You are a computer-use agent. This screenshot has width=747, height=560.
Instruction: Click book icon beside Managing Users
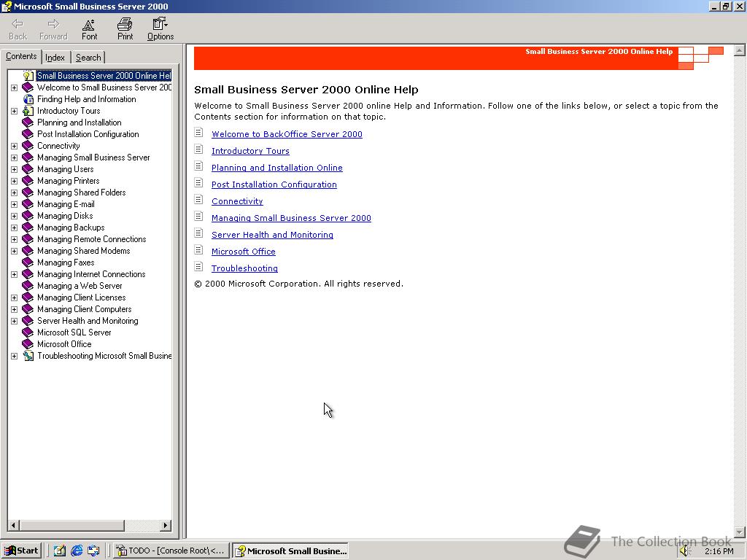pyautogui.click(x=28, y=169)
